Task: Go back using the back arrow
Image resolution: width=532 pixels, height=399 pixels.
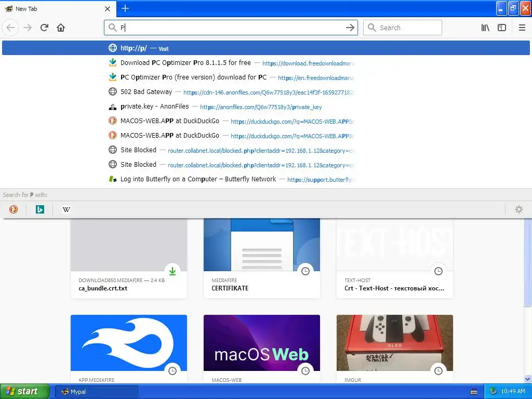Action: [x=10, y=28]
